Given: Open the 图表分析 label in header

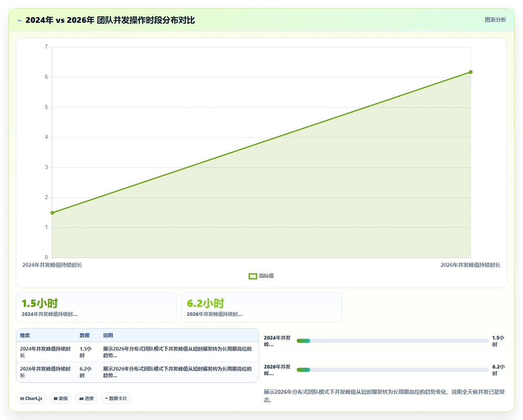Looking at the screenshot, I should (x=495, y=20).
